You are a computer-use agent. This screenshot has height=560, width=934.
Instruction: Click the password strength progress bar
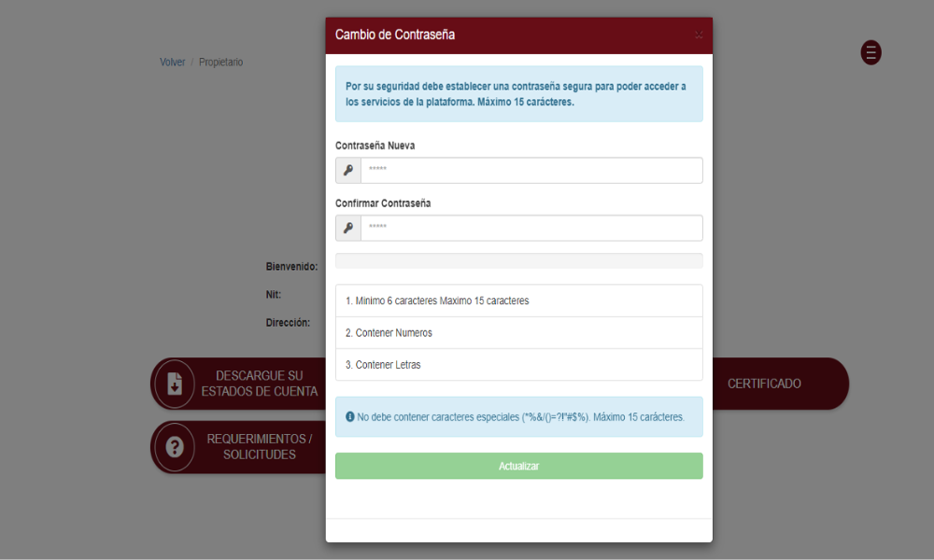point(518,260)
